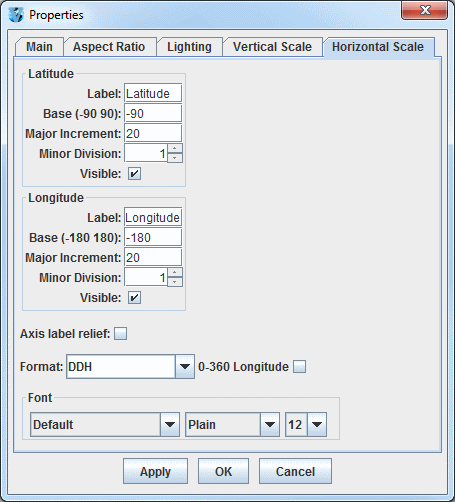Viewport: 455px width, 502px height.
Task: Open the Aspect Ratio tab
Action: [109, 47]
